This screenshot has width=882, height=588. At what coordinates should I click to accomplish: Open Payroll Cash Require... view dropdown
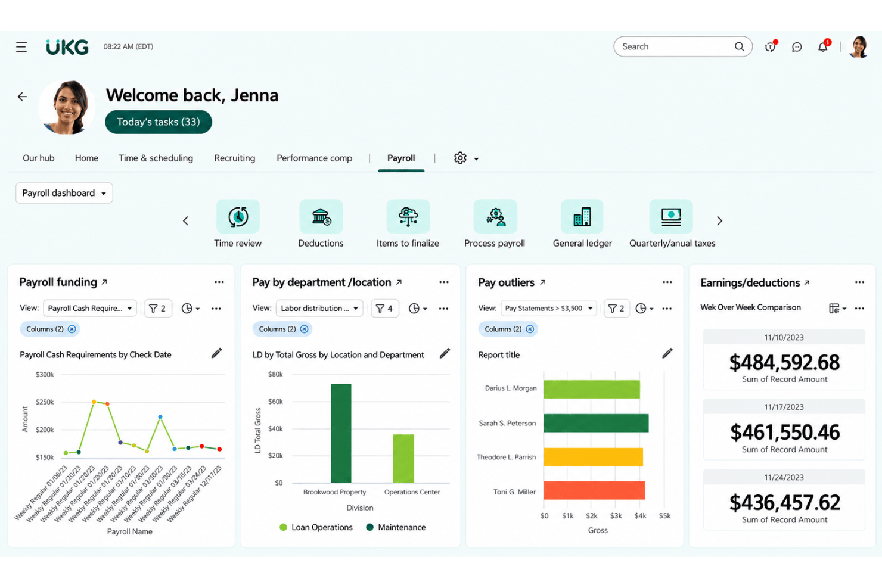pos(90,309)
